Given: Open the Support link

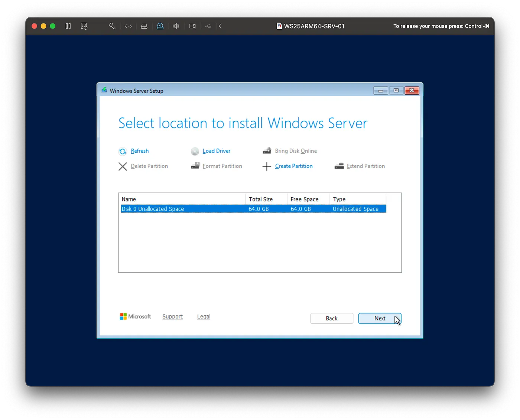Looking at the screenshot, I should [x=172, y=317].
